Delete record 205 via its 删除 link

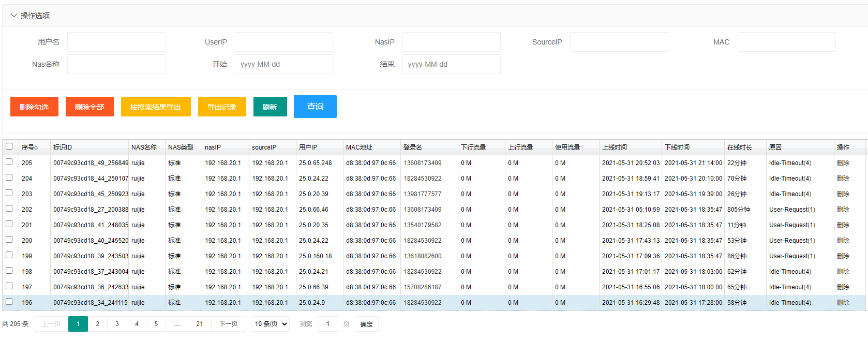click(843, 163)
